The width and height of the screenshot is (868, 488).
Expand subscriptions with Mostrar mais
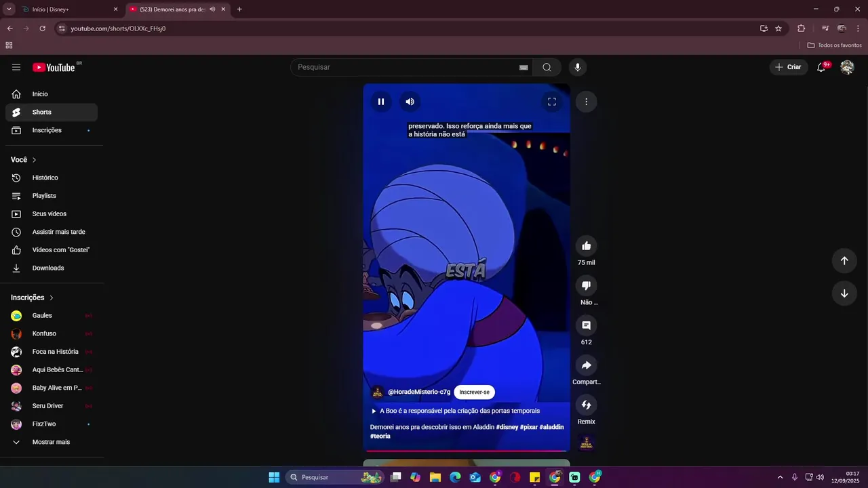click(x=52, y=442)
